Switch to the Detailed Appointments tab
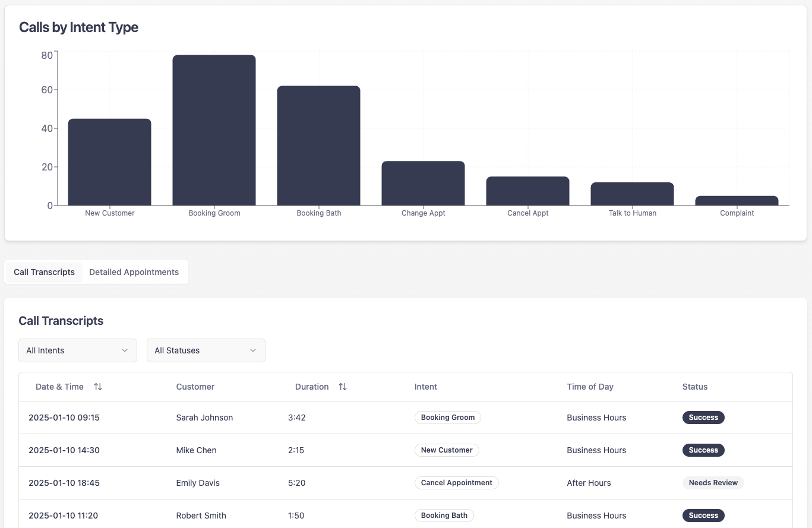This screenshot has height=528, width=812. click(x=134, y=272)
